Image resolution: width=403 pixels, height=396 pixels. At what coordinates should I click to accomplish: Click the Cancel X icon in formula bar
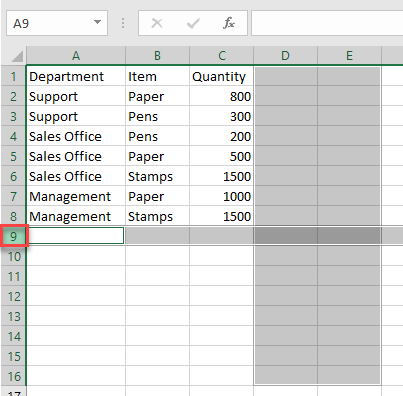click(157, 23)
